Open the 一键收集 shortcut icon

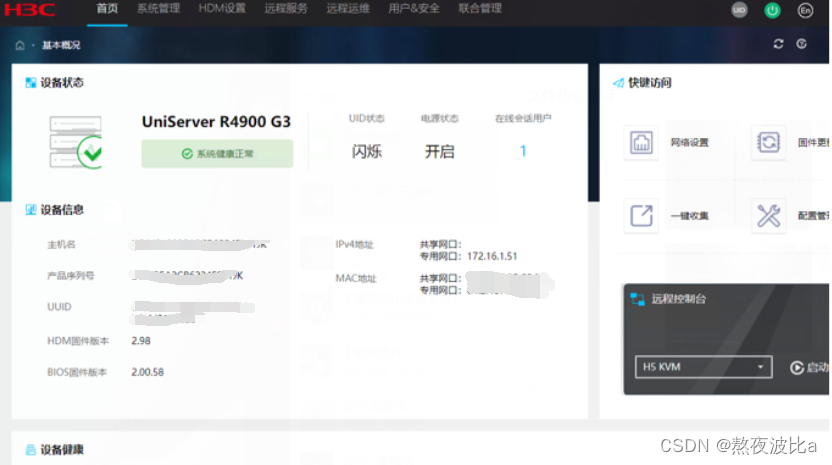click(x=641, y=216)
